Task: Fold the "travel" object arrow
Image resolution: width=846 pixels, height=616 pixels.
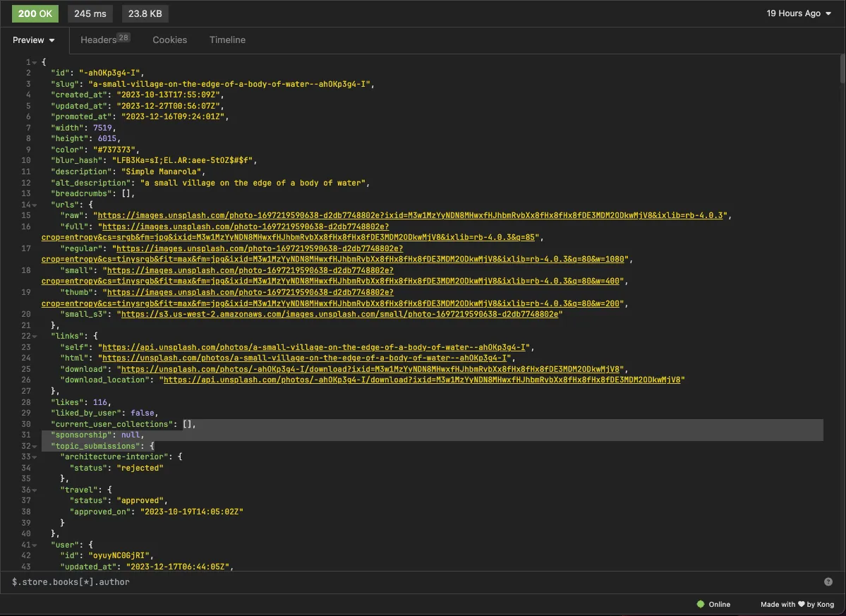Action: [x=35, y=490]
